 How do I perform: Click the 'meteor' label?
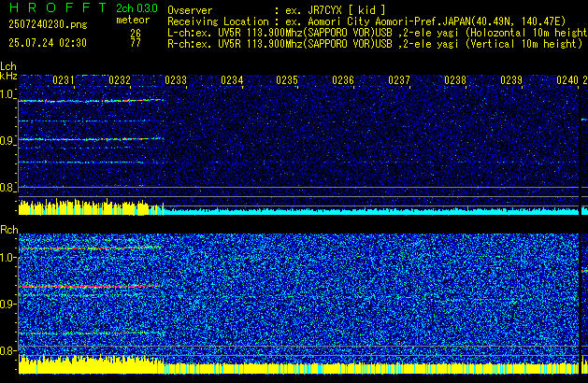(133, 20)
